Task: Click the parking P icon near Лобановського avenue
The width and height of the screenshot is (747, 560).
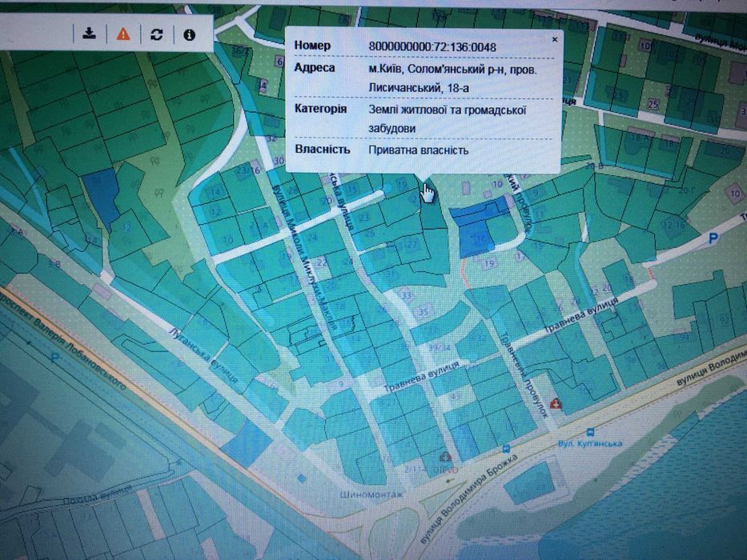Action: 55,358
